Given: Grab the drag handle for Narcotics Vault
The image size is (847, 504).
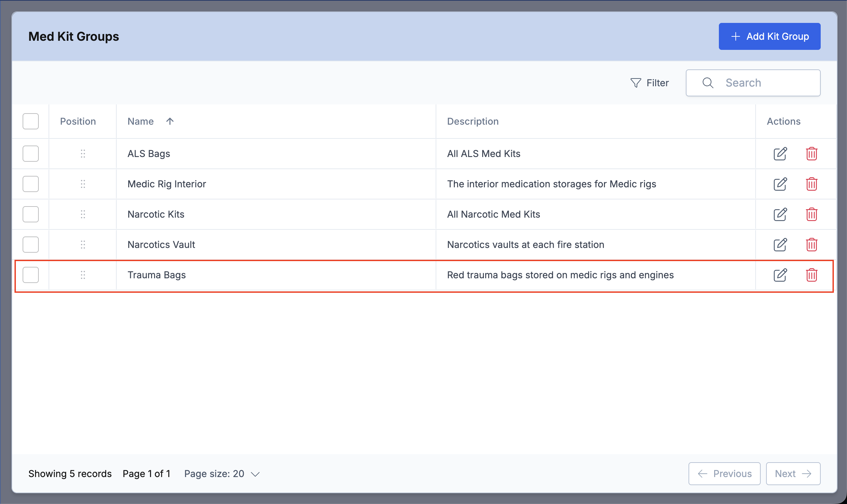Looking at the screenshot, I should point(83,244).
